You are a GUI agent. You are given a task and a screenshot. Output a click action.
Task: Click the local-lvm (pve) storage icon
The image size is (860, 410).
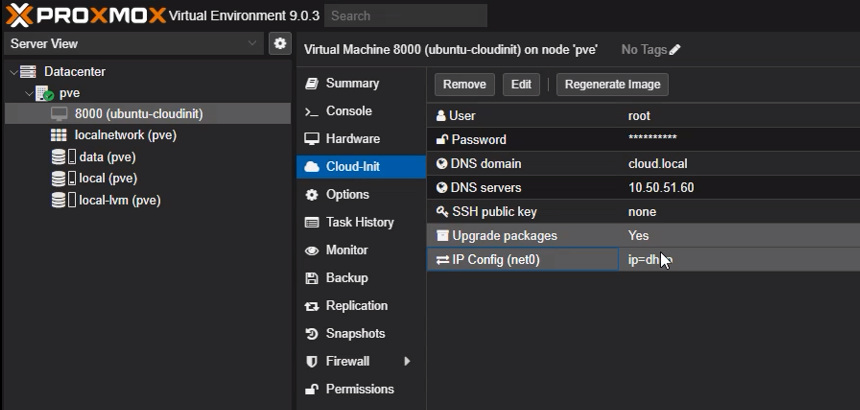[x=63, y=200]
